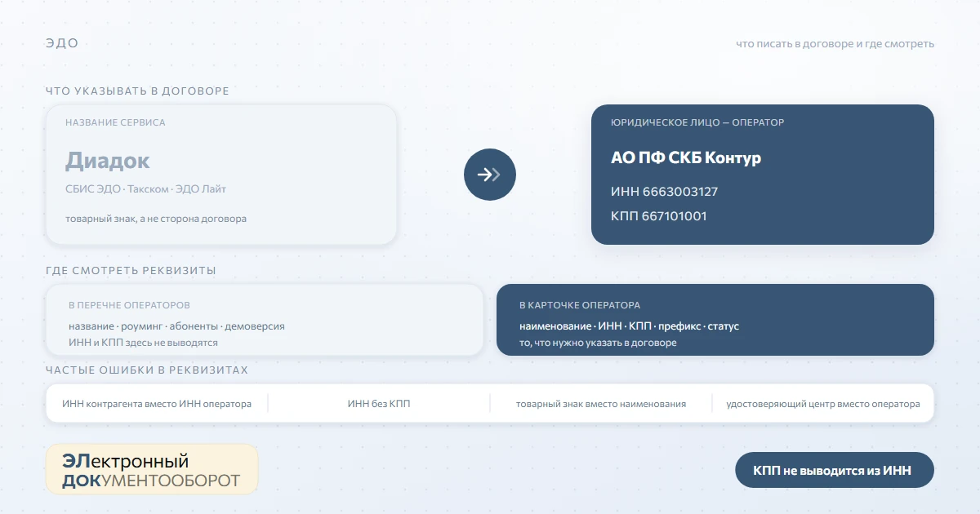Click the "НАЗВАНИЕ СЕРВИСА" card label
The width and height of the screenshot is (980, 514).
click(115, 122)
